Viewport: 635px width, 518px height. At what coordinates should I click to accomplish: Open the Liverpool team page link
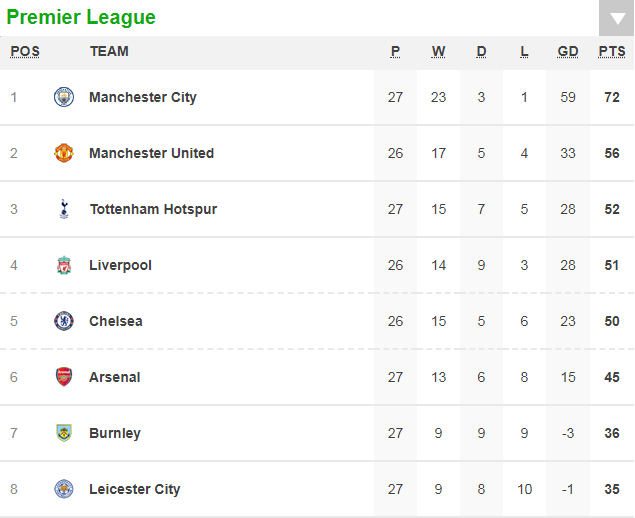pos(120,265)
